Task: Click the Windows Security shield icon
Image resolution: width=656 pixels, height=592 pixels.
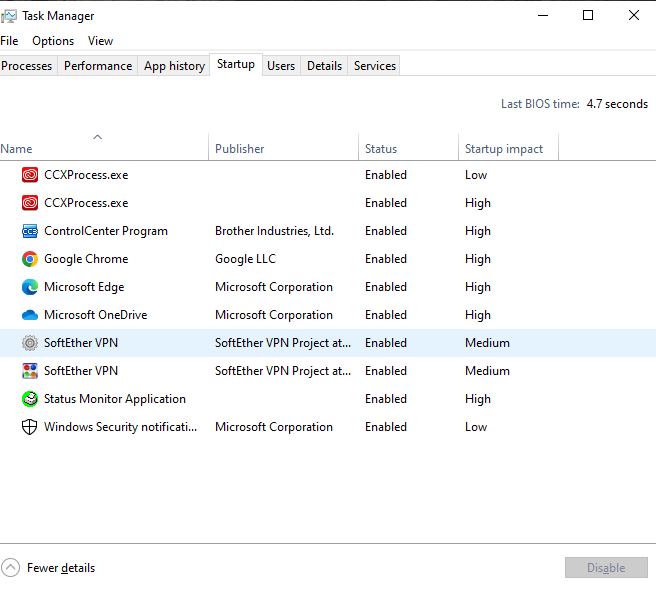Action: pos(30,427)
